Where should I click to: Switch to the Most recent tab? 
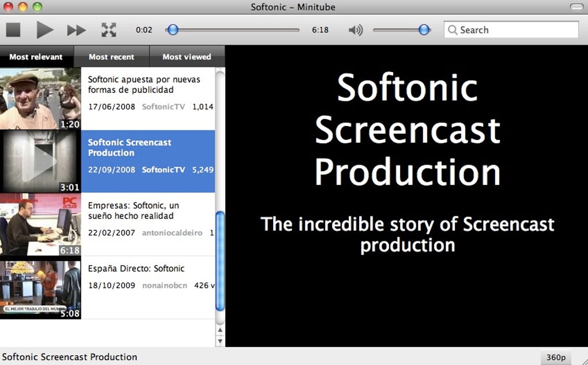(111, 57)
